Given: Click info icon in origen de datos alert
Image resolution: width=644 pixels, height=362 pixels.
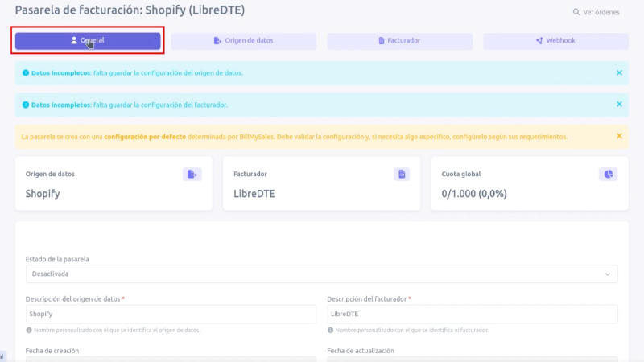Looking at the screenshot, I should click(26, 72).
